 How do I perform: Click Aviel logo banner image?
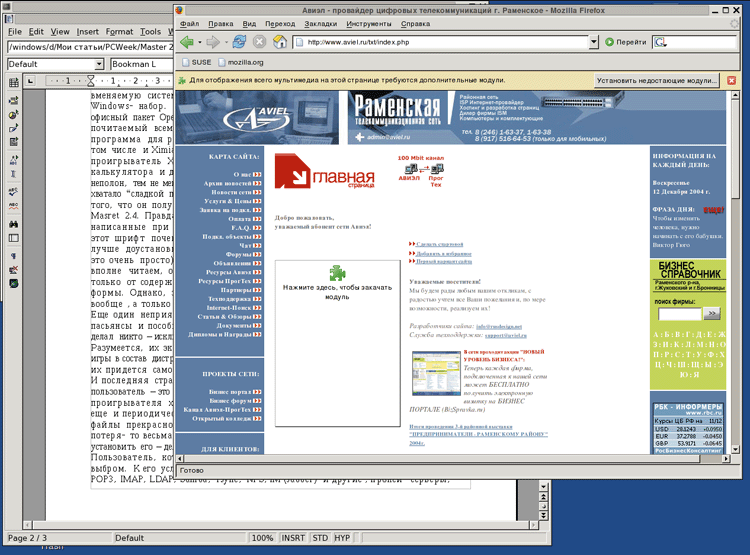pyautogui.click(x=257, y=118)
